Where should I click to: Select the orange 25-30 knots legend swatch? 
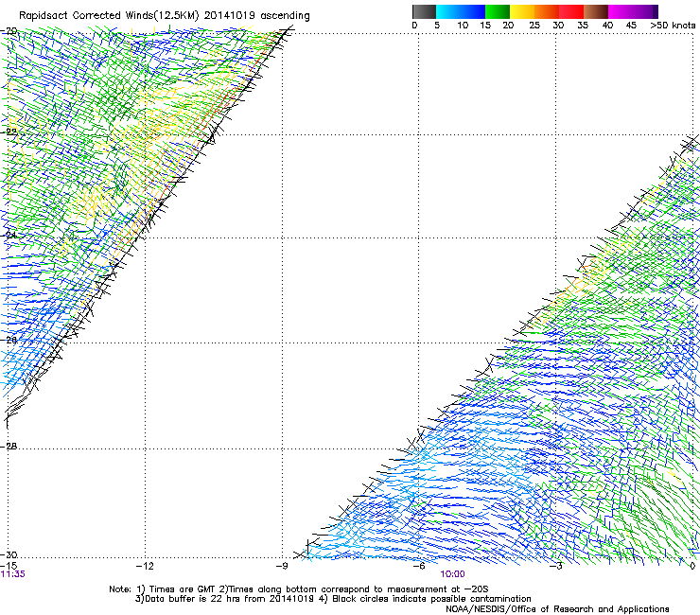point(547,11)
